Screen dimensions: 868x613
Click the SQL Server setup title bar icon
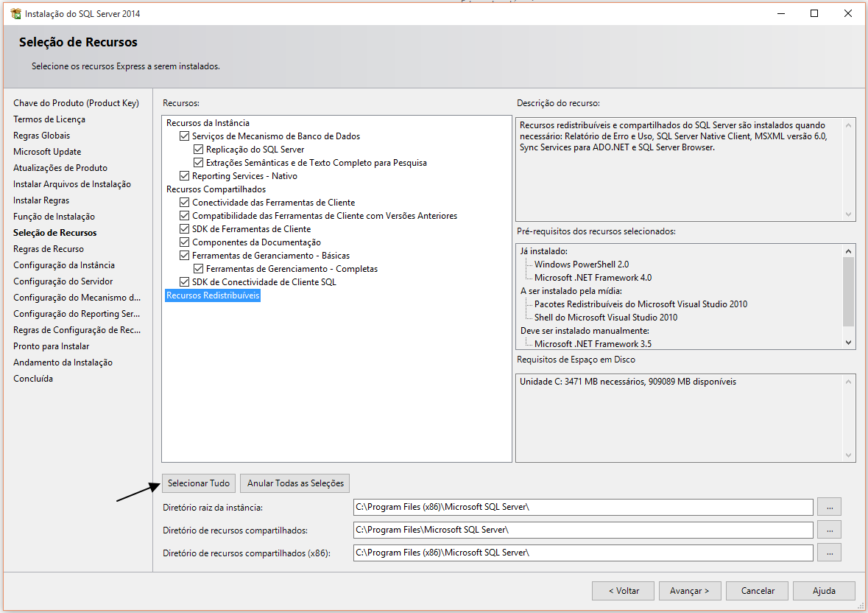[x=15, y=13]
